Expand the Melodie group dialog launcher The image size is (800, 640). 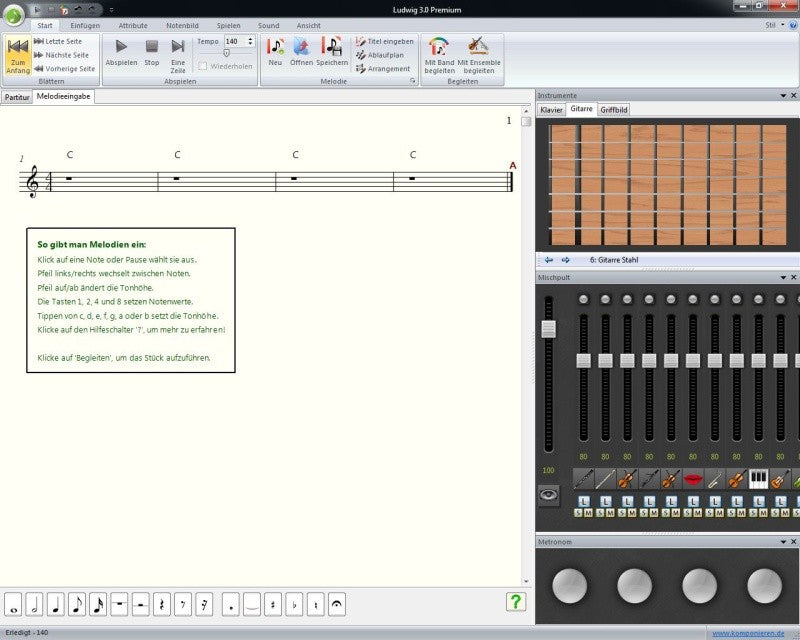click(x=412, y=81)
